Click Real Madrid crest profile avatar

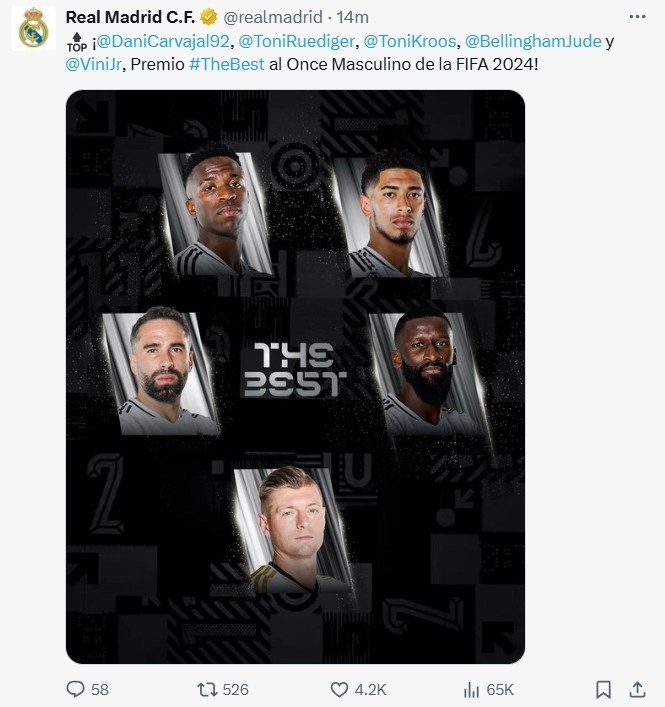pos(33,28)
